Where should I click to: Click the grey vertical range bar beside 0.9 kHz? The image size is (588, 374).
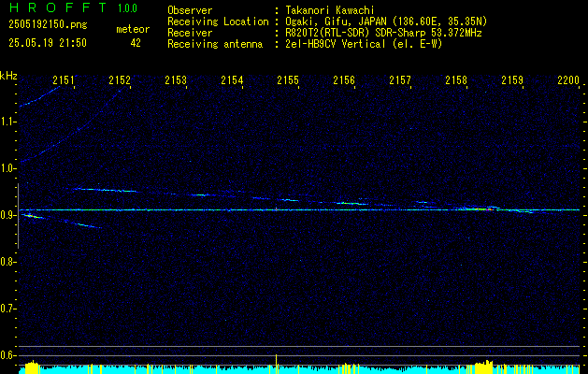[18, 216]
